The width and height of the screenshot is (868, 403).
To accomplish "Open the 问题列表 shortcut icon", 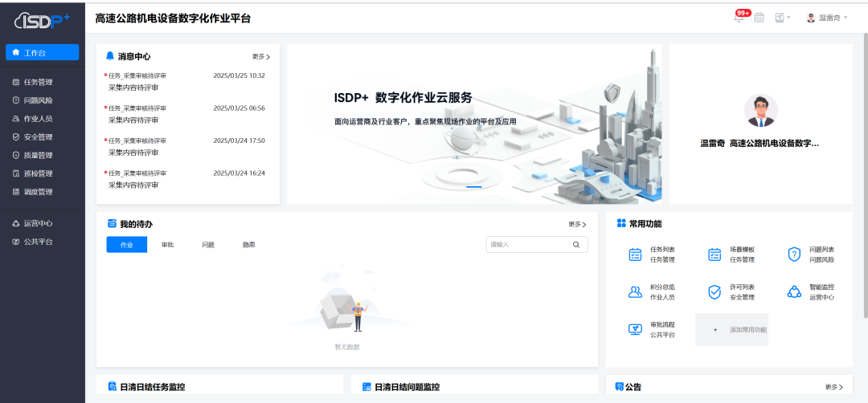I will tap(794, 254).
